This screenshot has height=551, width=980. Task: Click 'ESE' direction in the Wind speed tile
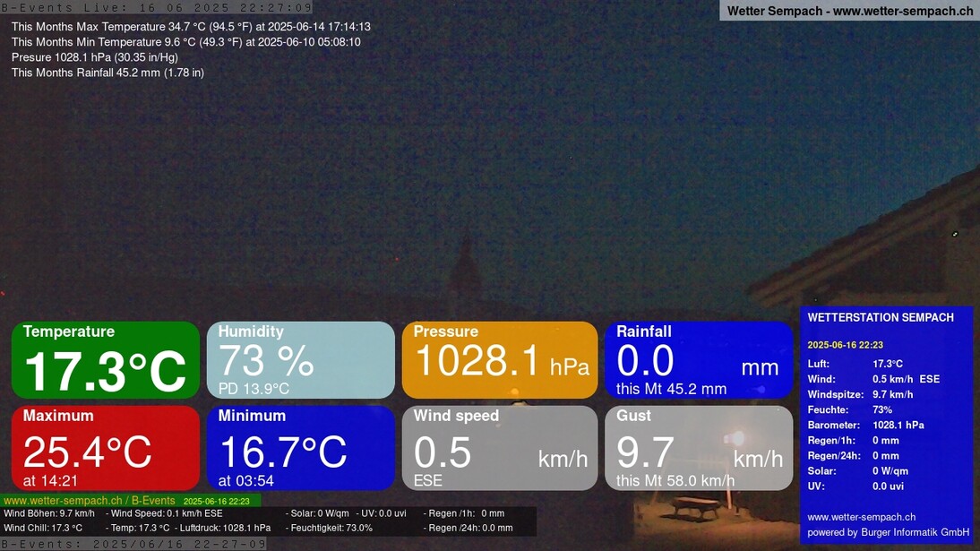coord(427,481)
